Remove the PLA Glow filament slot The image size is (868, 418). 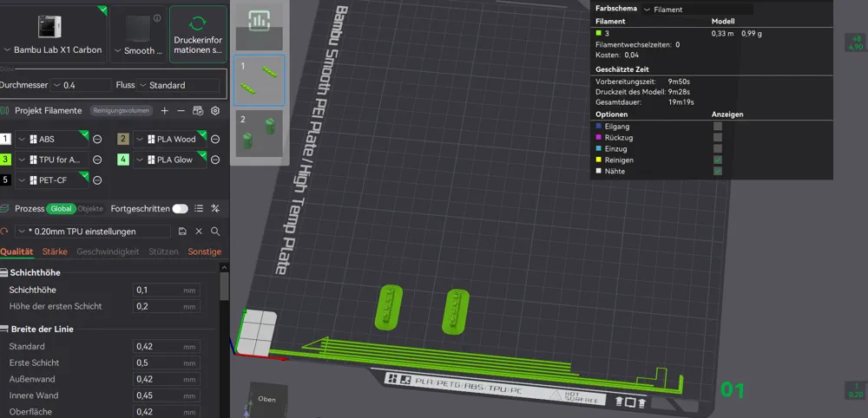215,160
